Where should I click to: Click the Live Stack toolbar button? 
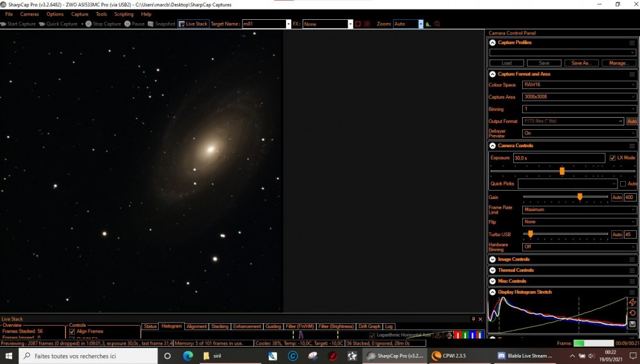pos(193,24)
